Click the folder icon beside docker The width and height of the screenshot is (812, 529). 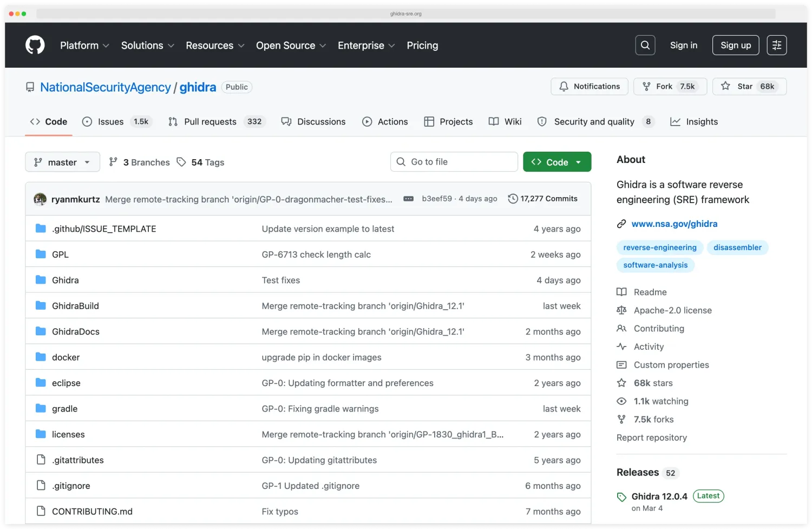41,357
